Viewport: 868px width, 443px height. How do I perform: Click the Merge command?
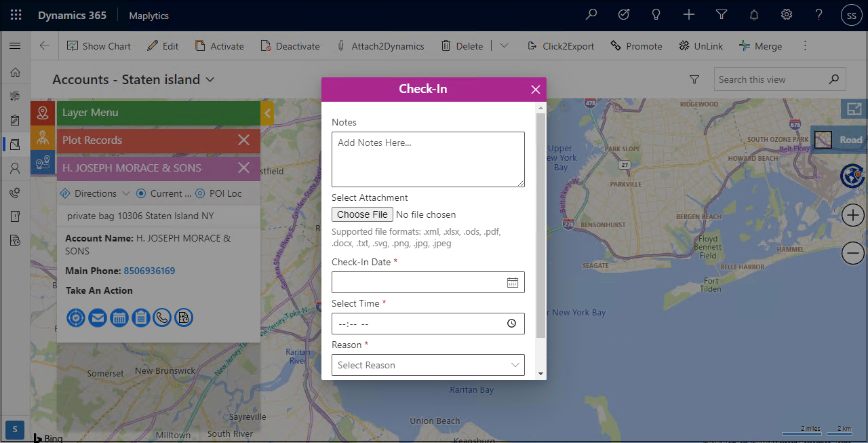[x=760, y=46]
